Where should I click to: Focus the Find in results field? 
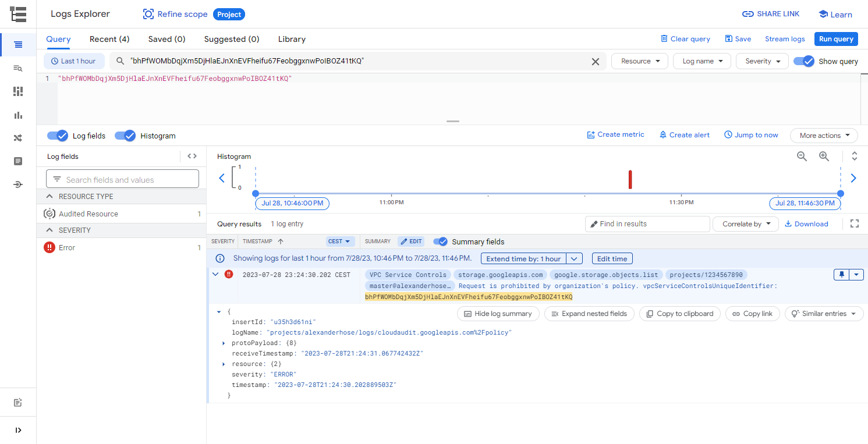pyautogui.click(x=647, y=224)
